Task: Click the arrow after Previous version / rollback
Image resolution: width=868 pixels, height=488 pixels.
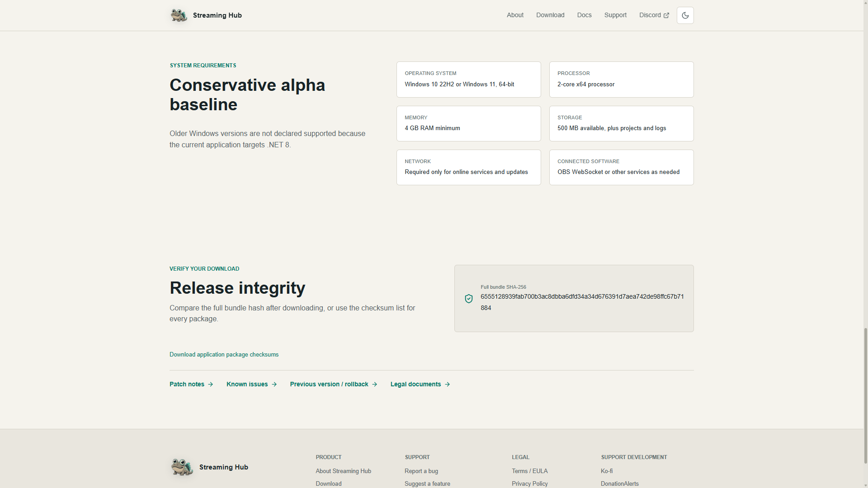Action: [x=374, y=385]
